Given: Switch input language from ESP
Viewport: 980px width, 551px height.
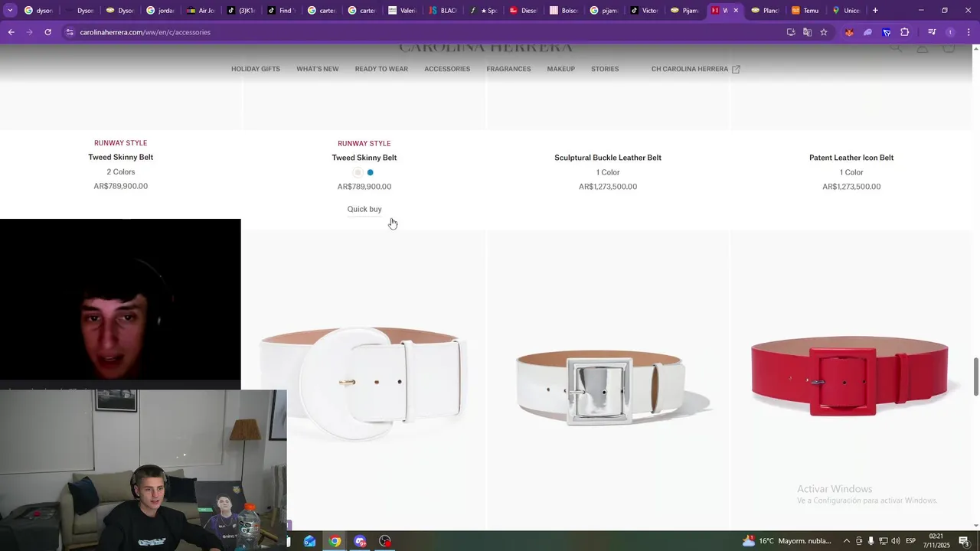Looking at the screenshot, I should point(910,541).
